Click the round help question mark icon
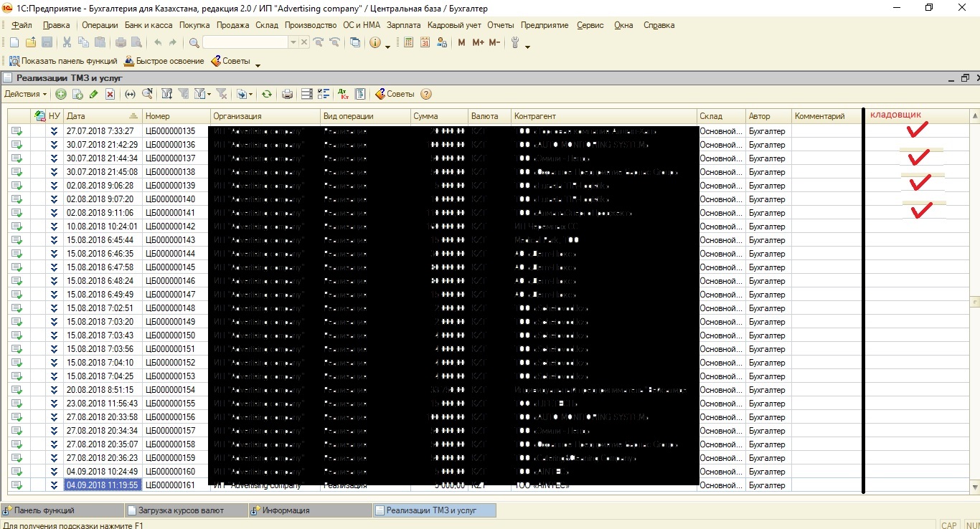Image resolution: width=980 pixels, height=529 pixels. [x=426, y=94]
